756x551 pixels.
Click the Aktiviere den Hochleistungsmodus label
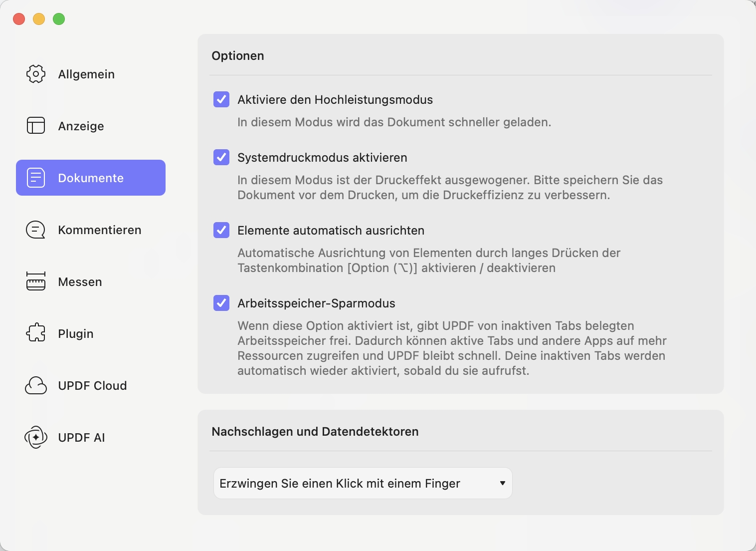(x=335, y=100)
